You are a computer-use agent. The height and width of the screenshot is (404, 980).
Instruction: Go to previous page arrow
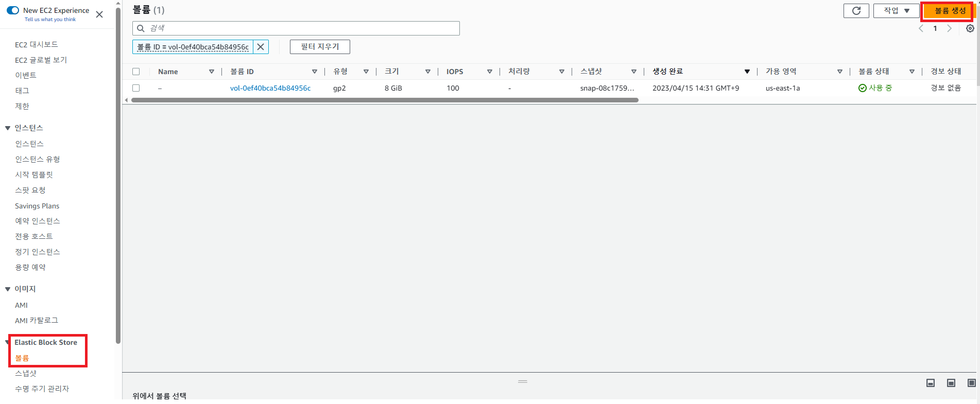pyautogui.click(x=921, y=28)
